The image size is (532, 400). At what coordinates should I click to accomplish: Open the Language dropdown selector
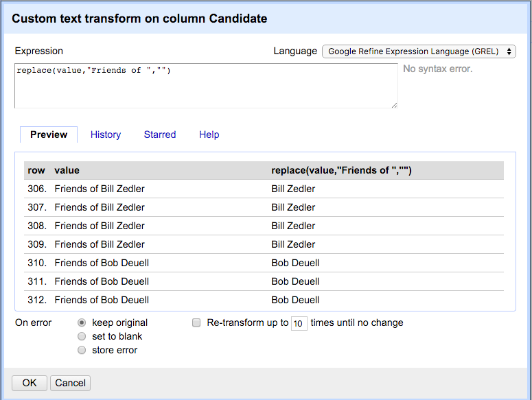419,51
